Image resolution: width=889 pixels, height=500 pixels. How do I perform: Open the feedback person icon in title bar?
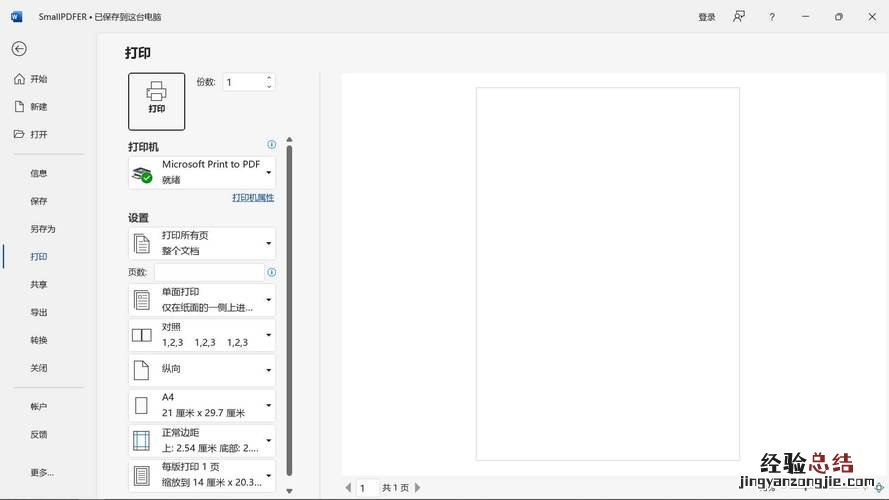[739, 16]
